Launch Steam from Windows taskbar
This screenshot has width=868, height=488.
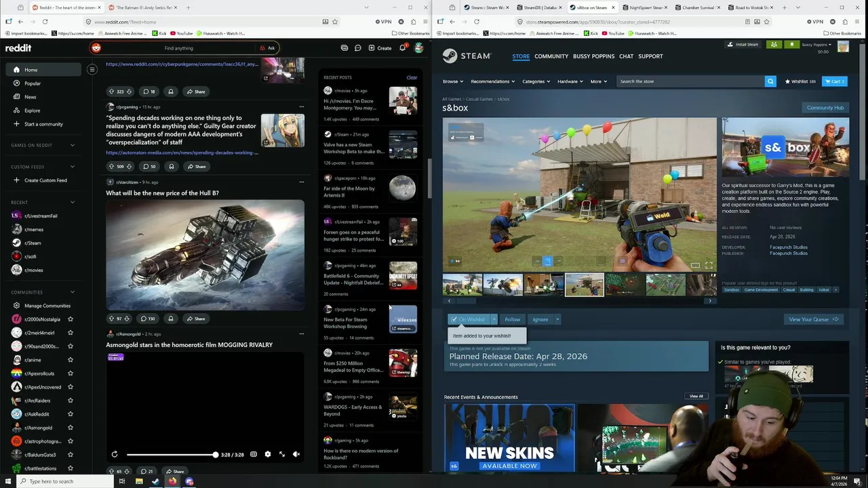click(x=155, y=481)
